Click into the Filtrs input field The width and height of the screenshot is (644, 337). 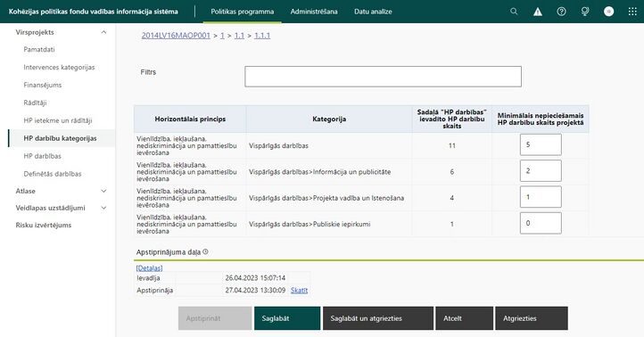[383, 77]
